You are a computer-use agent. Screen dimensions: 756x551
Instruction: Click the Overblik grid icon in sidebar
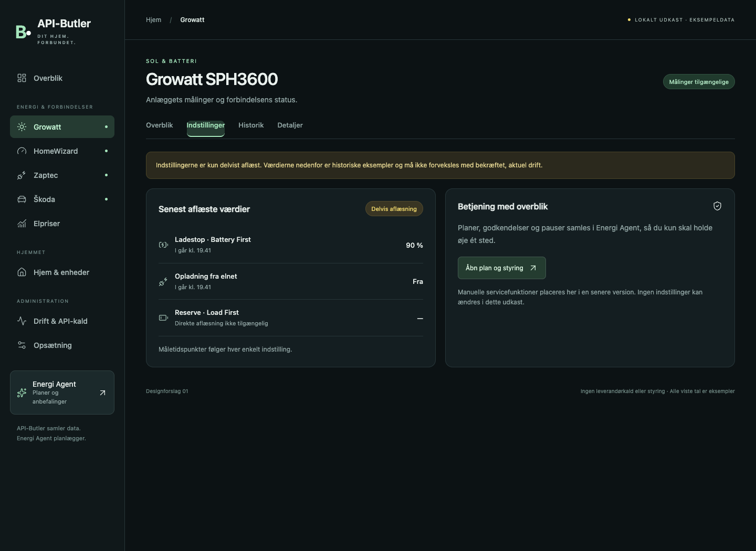(x=22, y=78)
